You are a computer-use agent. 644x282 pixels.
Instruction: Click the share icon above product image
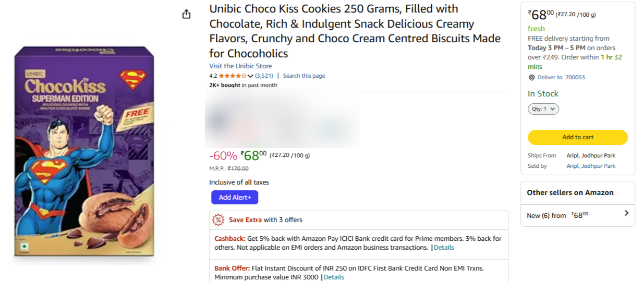(x=186, y=15)
